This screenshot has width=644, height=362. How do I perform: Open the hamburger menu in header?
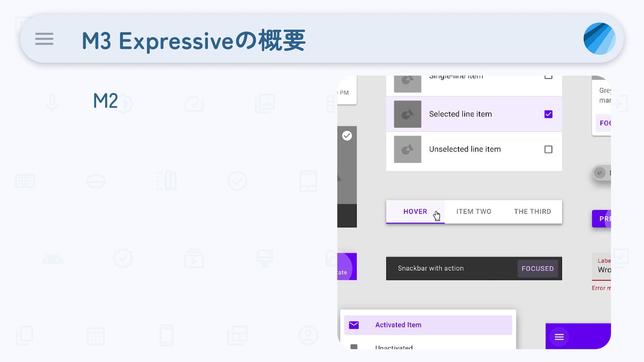[x=44, y=39]
